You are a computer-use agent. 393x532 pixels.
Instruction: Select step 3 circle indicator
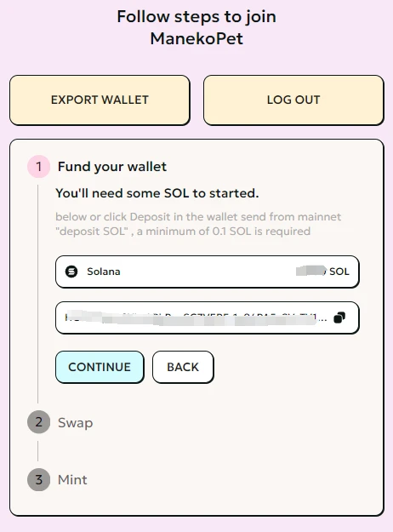tap(38, 479)
